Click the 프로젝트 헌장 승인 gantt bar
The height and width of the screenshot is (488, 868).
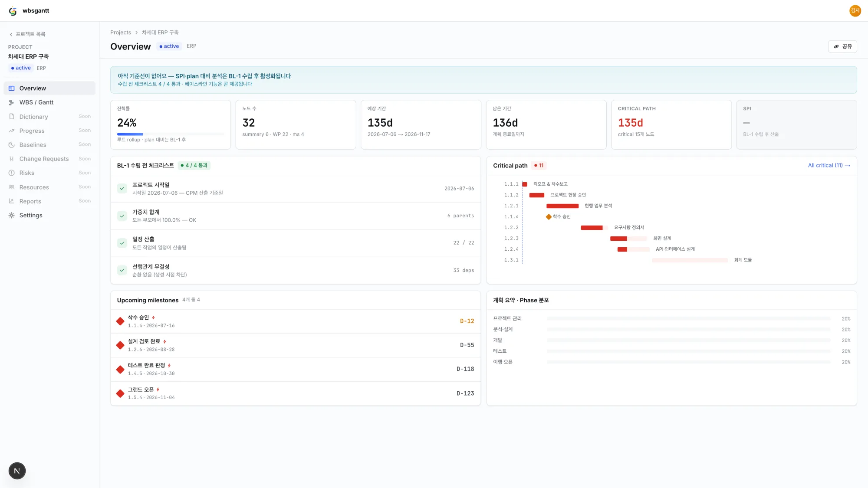537,195
